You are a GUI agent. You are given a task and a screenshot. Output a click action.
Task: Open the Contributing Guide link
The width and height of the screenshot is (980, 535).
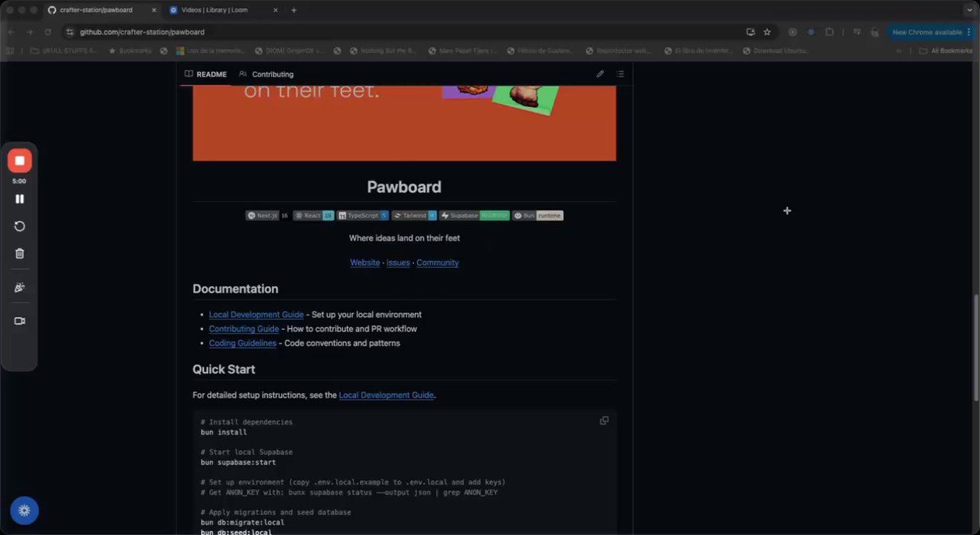point(244,329)
